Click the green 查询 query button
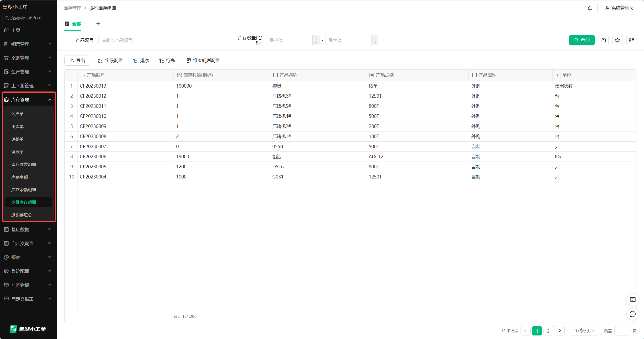The width and height of the screenshot is (644, 339). tap(582, 40)
